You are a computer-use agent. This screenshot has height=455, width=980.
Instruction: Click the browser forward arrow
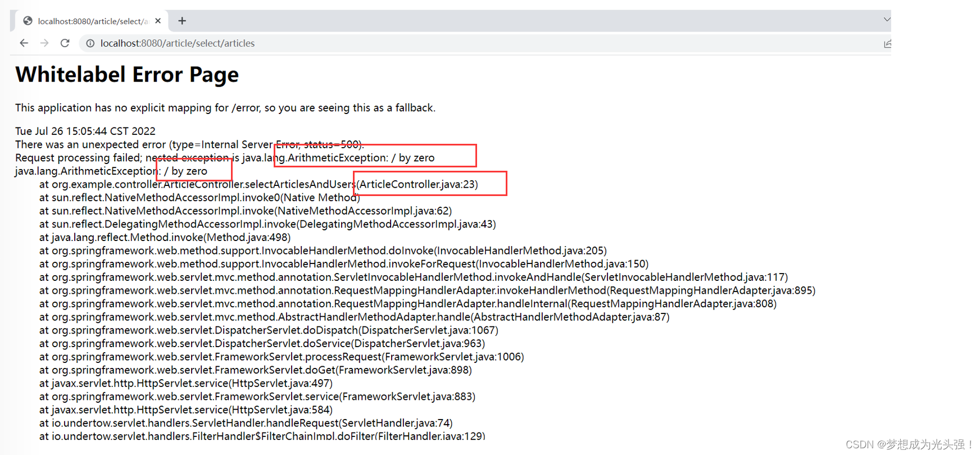click(x=44, y=43)
